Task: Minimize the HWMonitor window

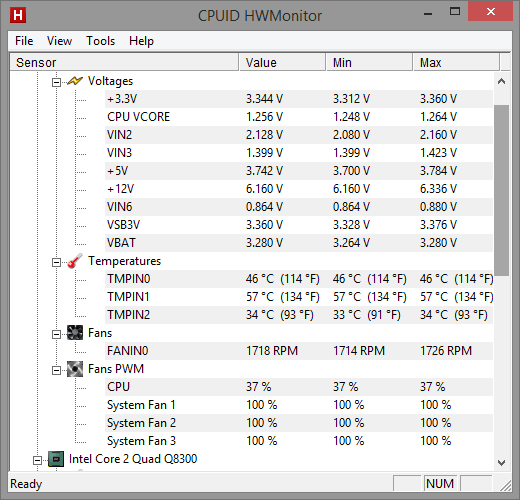Action: pos(428,13)
